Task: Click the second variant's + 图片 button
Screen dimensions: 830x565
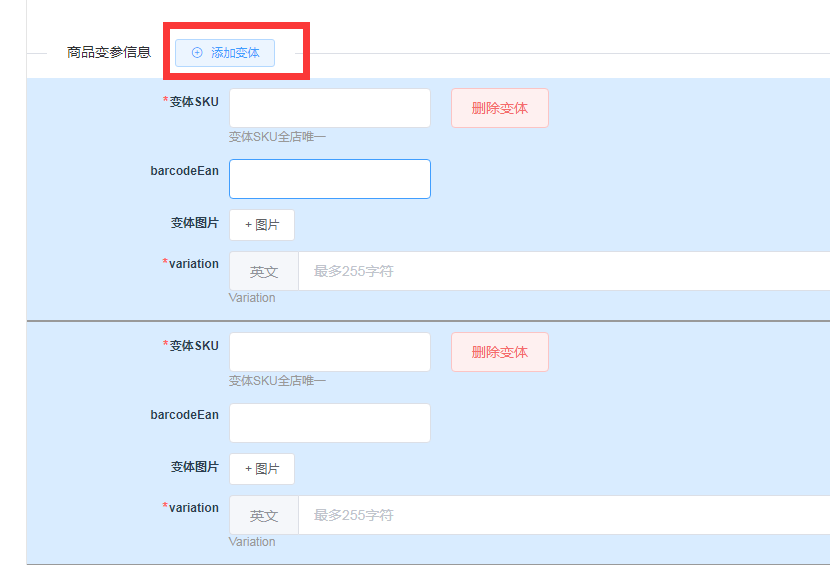Action: pos(262,469)
